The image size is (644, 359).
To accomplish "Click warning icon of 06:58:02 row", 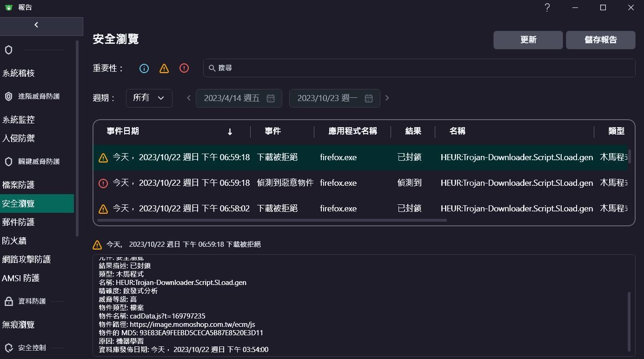I will [x=103, y=209].
